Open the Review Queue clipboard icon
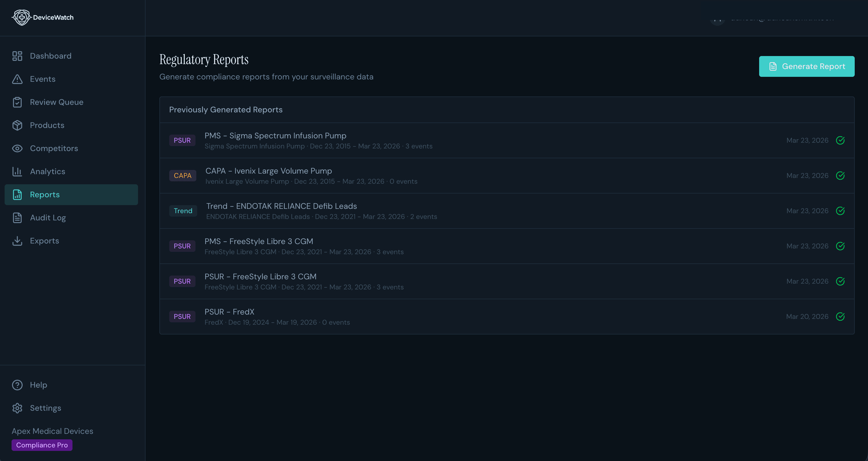The width and height of the screenshot is (868, 461). pyautogui.click(x=17, y=102)
